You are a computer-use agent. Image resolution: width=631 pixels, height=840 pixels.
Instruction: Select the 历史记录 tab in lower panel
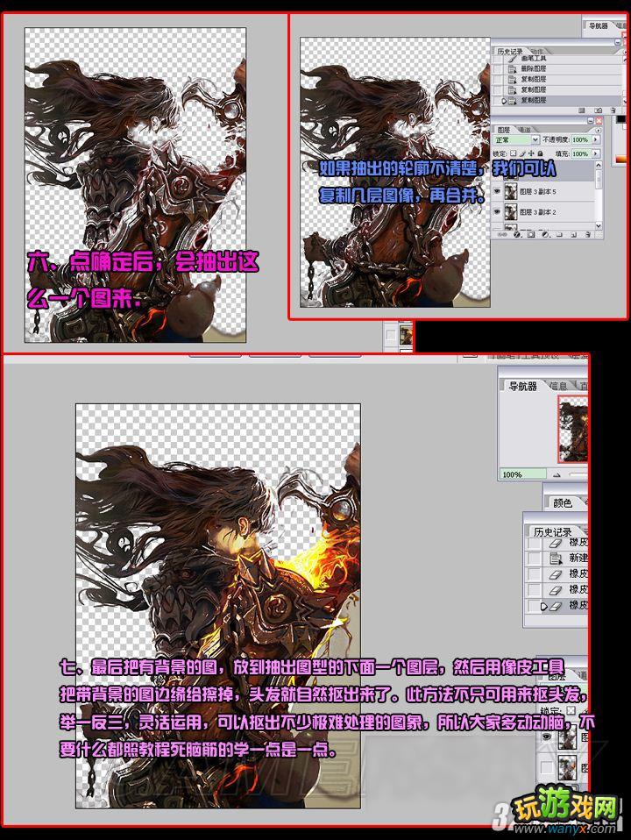(x=553, y=532)
